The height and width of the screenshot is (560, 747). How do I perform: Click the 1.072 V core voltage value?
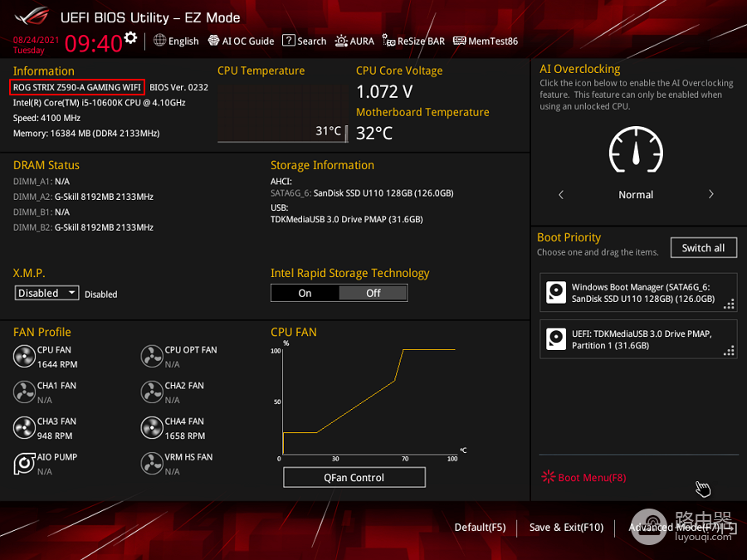(384, 91)
